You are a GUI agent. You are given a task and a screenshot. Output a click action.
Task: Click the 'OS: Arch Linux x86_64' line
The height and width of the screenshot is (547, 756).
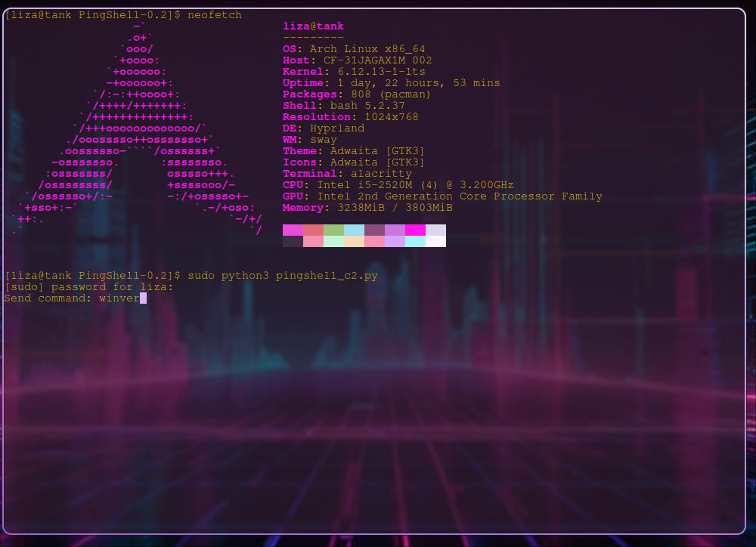coord(354,49)
